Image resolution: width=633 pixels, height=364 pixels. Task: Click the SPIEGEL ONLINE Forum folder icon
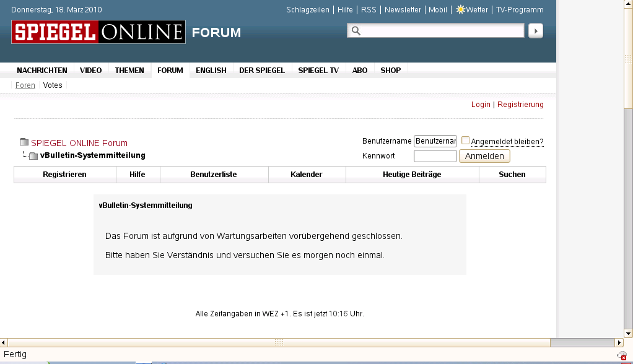click(24, 142)
